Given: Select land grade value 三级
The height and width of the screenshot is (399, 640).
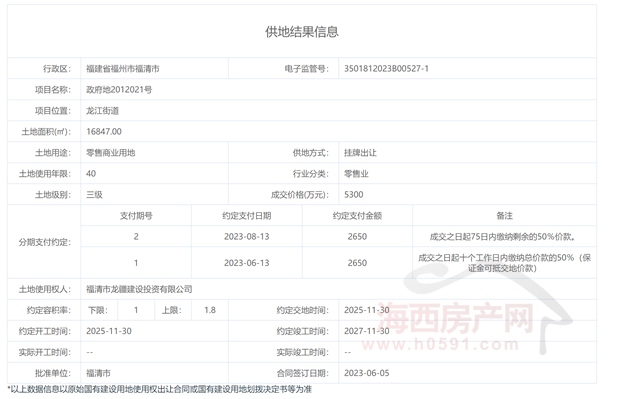Looking at the screenshot, I should click(x=94, y=195).
